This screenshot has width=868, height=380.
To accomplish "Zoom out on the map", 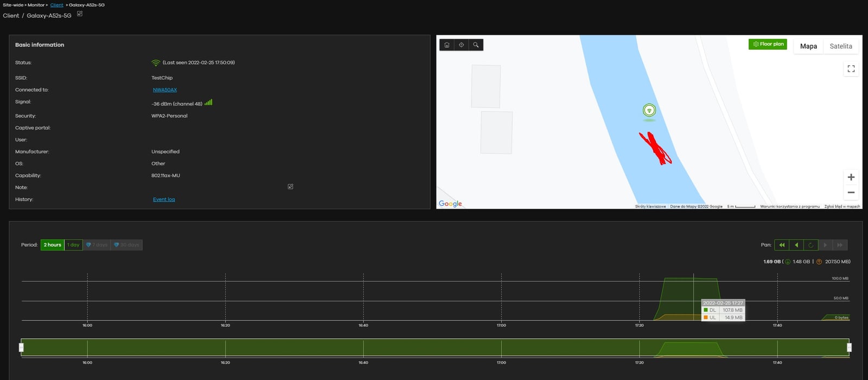I will pos(851,192).
